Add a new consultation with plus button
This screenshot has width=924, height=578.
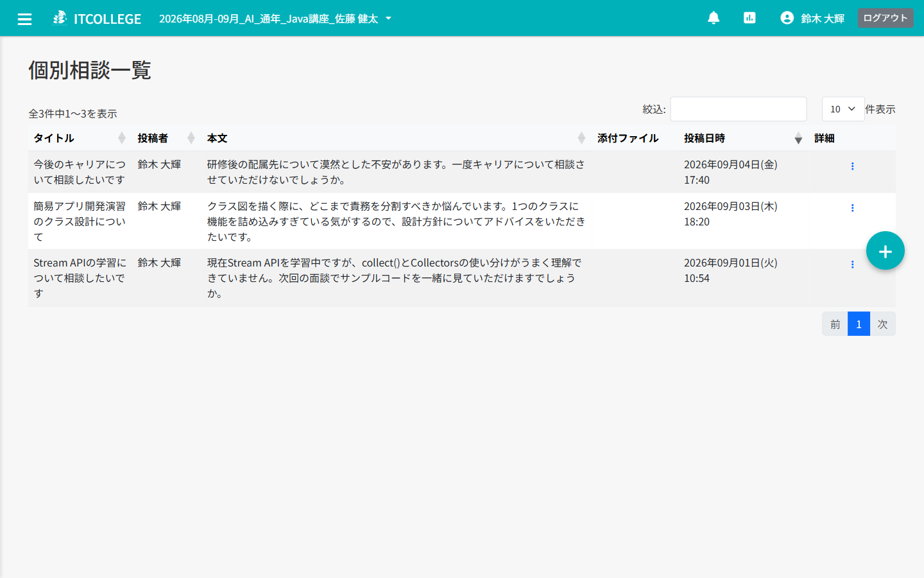[x=886, y=250]
